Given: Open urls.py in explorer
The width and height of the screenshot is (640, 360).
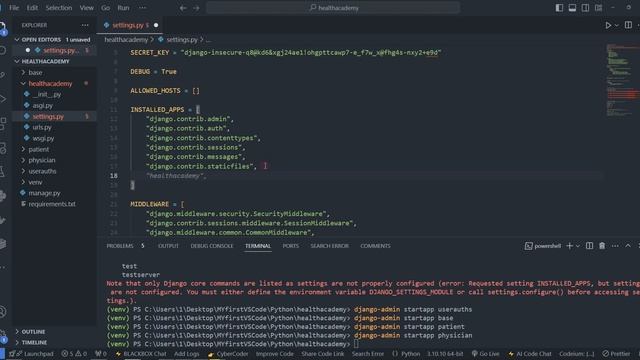Looking at the screenshot, I should [x=42, y=127].
